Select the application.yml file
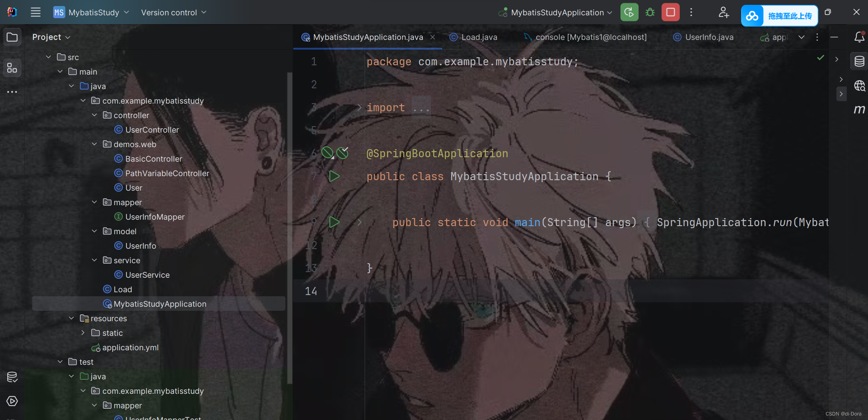 pyautogui.click(x=125, y=347)
